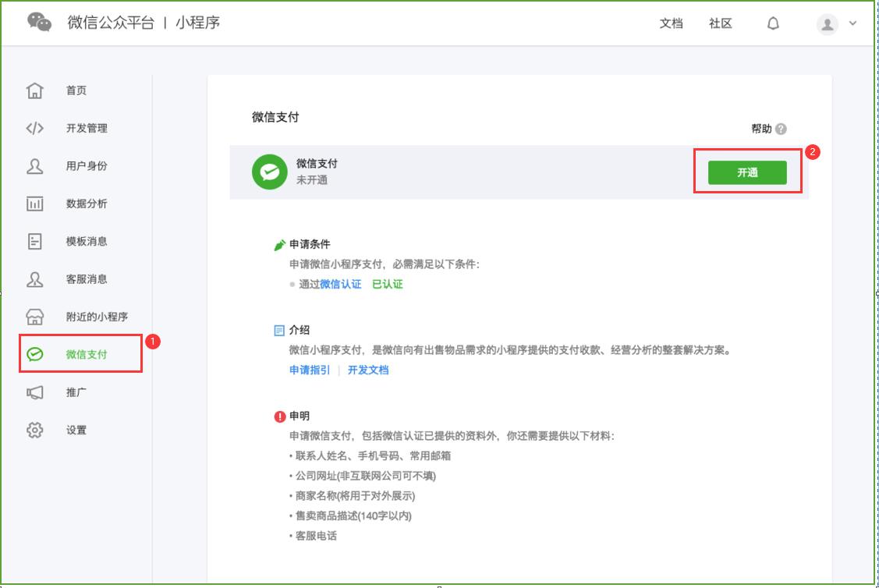This screenshot has height=588, width=879.
Task: Click the green 开通 button
Action: click(x=746, y=172)
